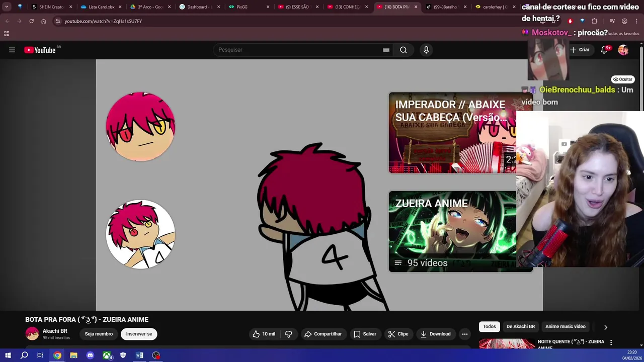Select the Todos filter chip

pyautogui.click(x=490, y=327)
